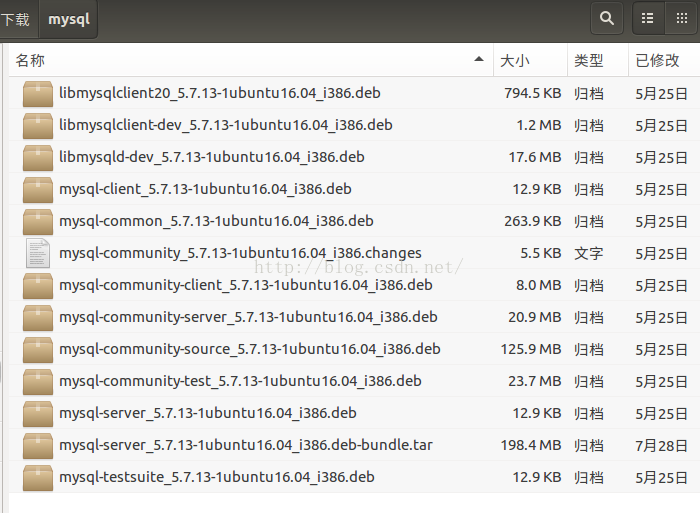Click archive icon of mysql-client package

pos(38,190)
